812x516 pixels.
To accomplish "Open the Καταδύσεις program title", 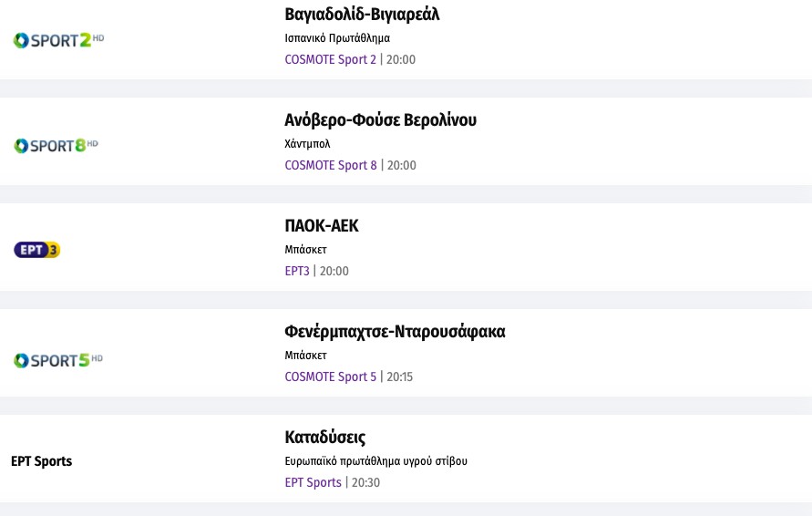I will 325,438.
